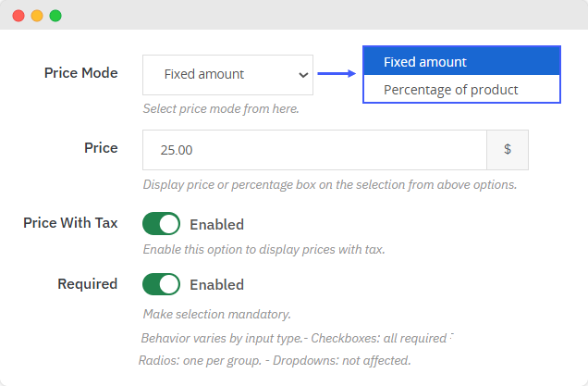
Task: Click the Price field label
Action: tap(101, 148)
